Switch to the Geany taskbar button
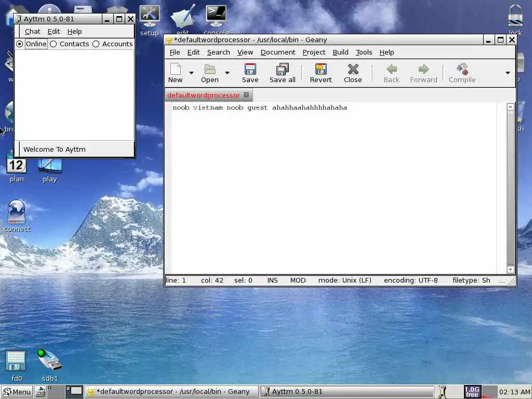This screenshot has width=532, height=399. pos(171,392)
